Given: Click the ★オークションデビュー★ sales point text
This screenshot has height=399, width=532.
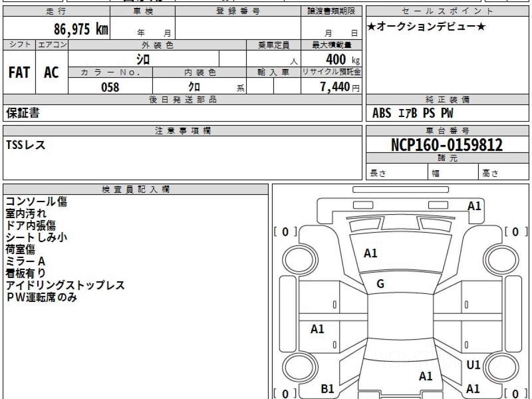Looking at the screenshot, I should pyautogui.click(x=426, y=27).
